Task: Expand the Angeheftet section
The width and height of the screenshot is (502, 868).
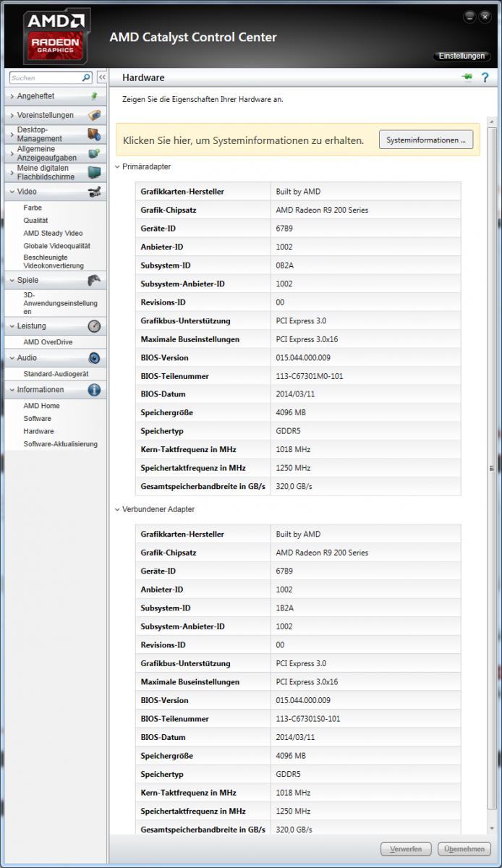Action: [x=54, y=96]
